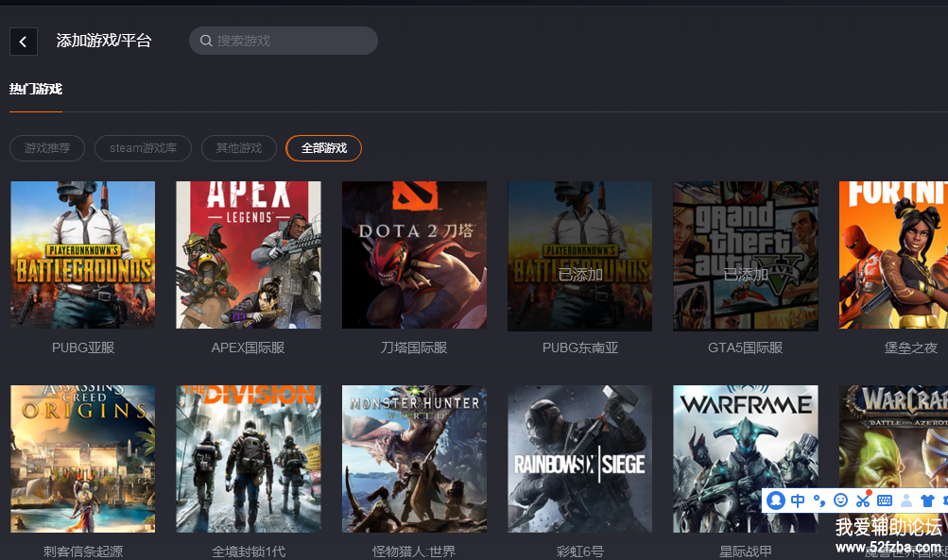948x560 pixels.
Task: Click the 彩虹6号 label
Action: point(579,552)
